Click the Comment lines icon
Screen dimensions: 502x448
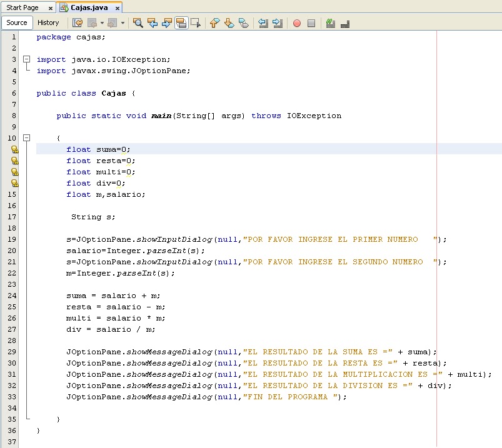[x=329, y=22]
